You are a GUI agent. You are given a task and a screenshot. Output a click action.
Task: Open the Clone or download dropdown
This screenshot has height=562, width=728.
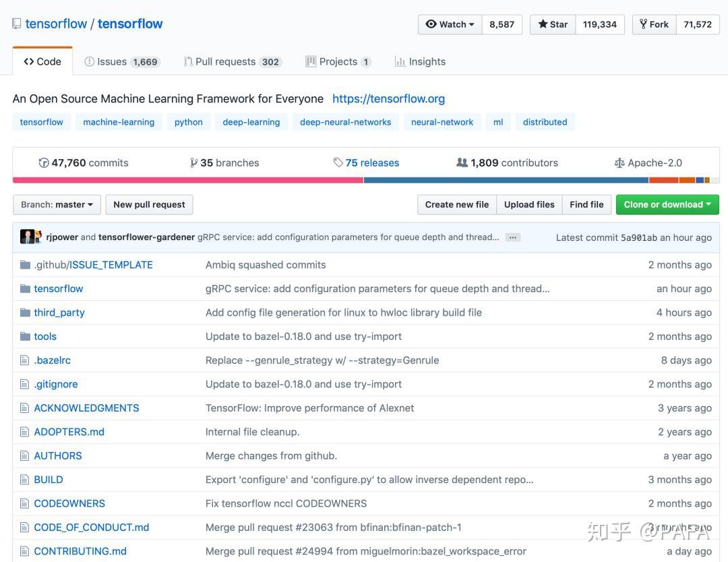(x=667, y=204)
